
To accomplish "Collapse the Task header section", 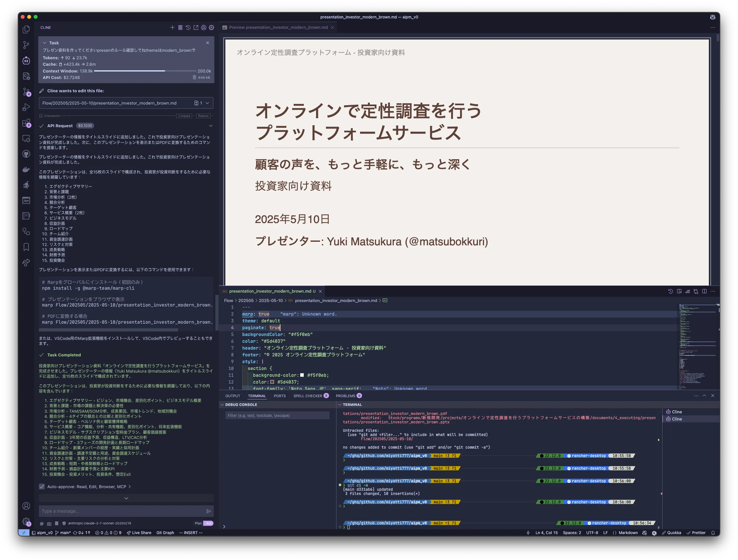I will pyautogui.click(x=45, y=43).
